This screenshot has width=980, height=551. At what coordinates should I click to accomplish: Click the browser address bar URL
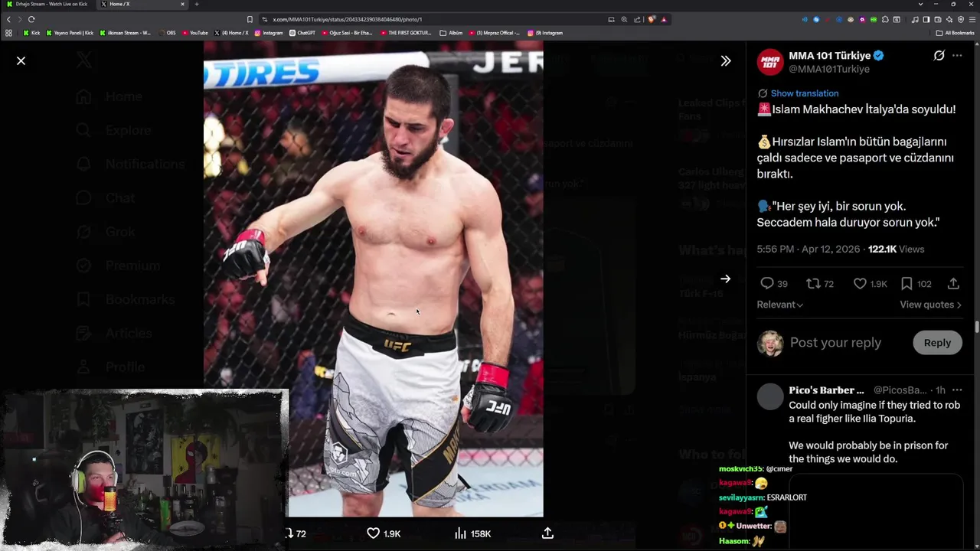click(347, 19)
